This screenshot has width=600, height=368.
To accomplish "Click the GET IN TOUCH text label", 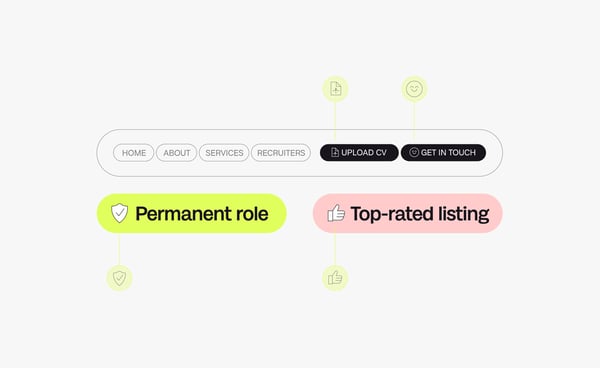I will (448, 152).
